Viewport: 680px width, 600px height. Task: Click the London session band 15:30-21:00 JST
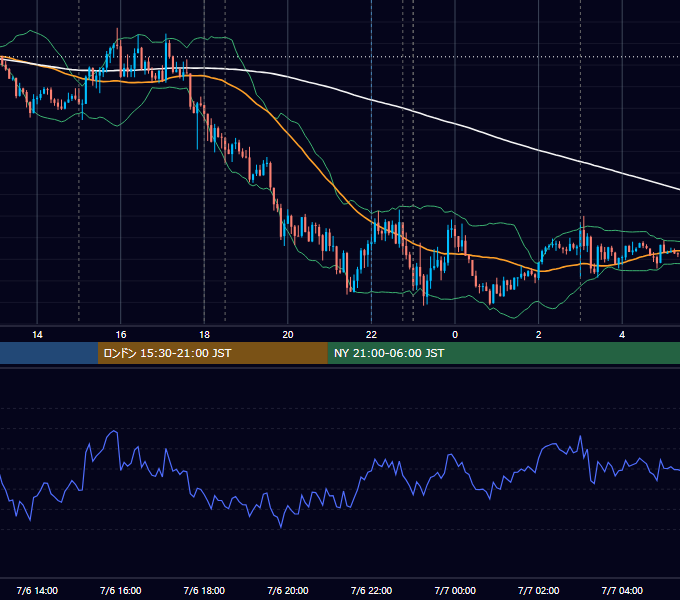point(212,353)
